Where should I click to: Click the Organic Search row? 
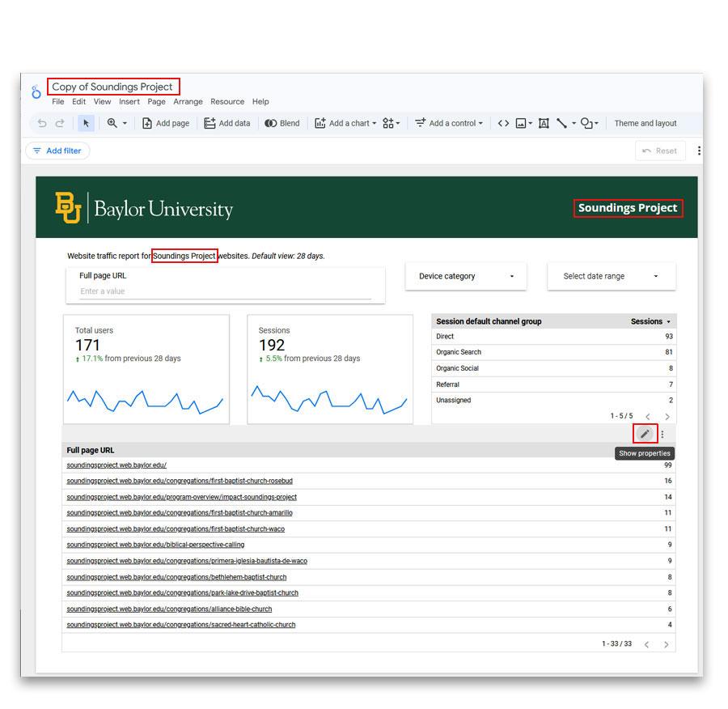[x=554, y=352]
